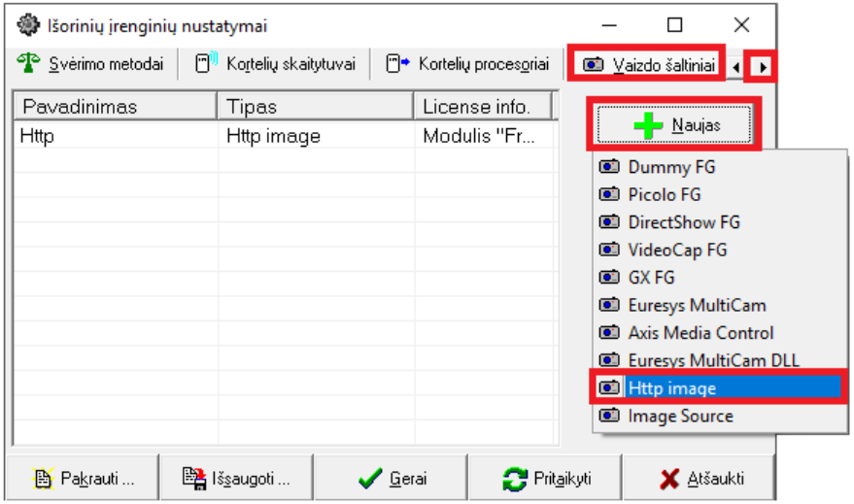The image size is (854, 504).
Task: Select DirectShow FG menu entry
Action: (683, 222)
